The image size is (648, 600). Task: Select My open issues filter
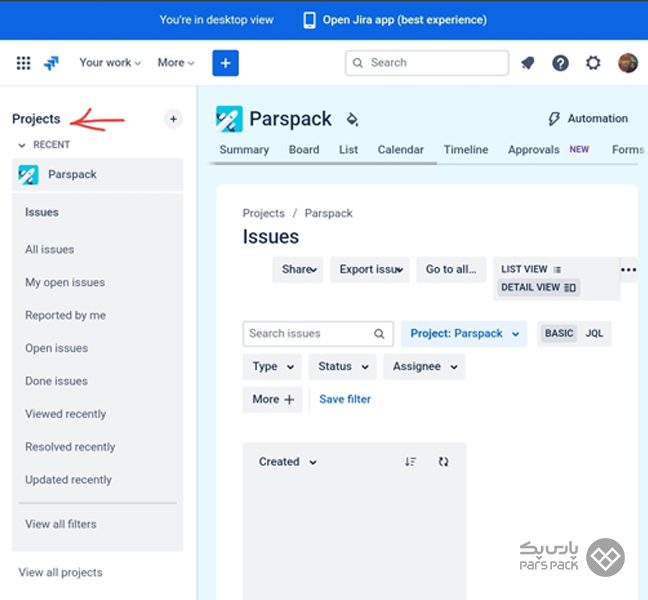(65, 282)
